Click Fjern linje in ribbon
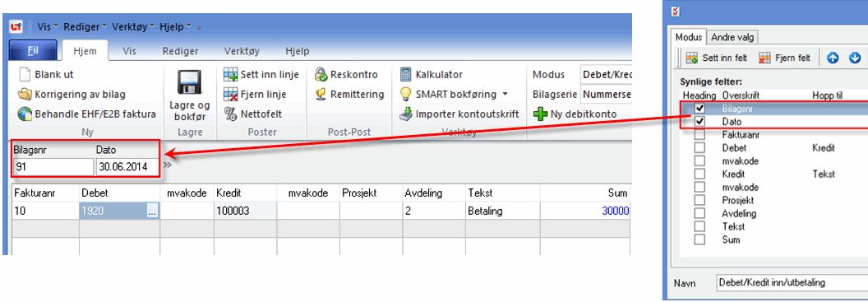The image size is (868, 302). pyautogui.click(x=255, y=94)
